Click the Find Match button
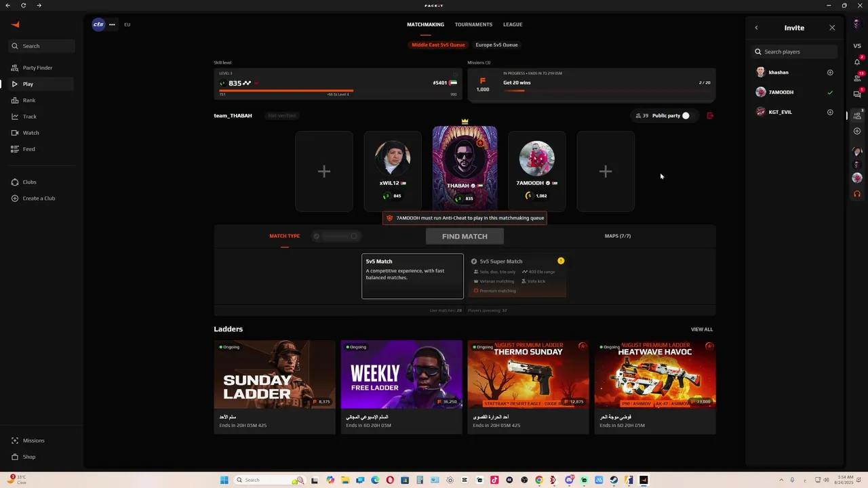 465,236
